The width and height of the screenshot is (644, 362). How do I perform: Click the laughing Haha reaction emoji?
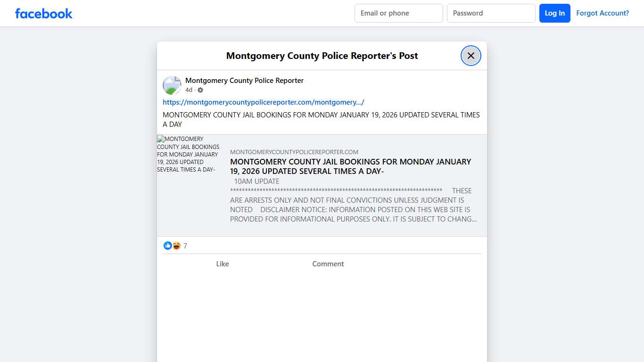pos(176,246)
